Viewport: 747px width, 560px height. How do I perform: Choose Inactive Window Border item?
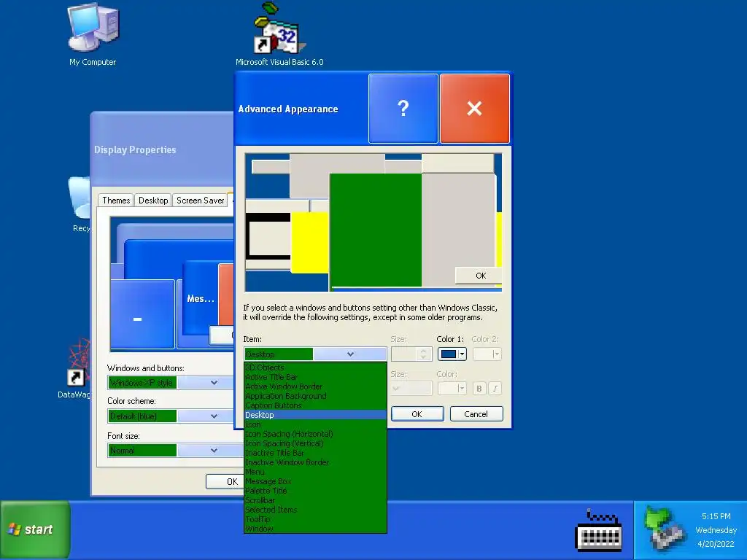click(x=315, y=462)
